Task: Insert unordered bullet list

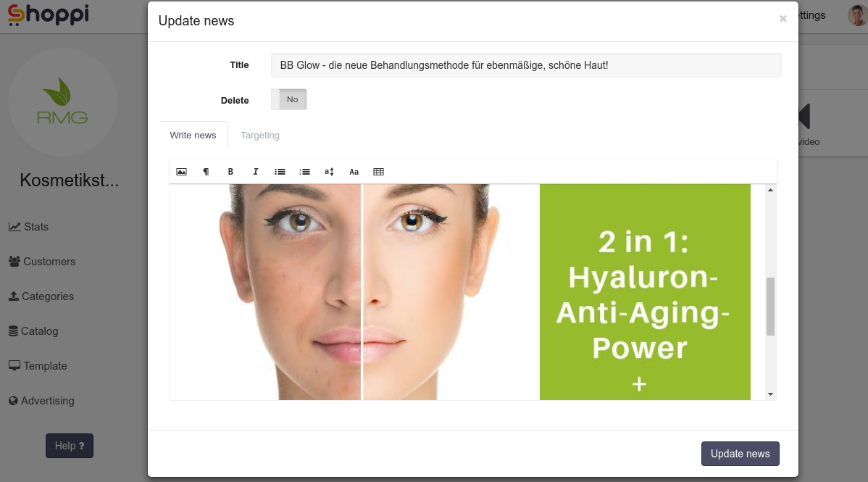Action: coord(280,172)
